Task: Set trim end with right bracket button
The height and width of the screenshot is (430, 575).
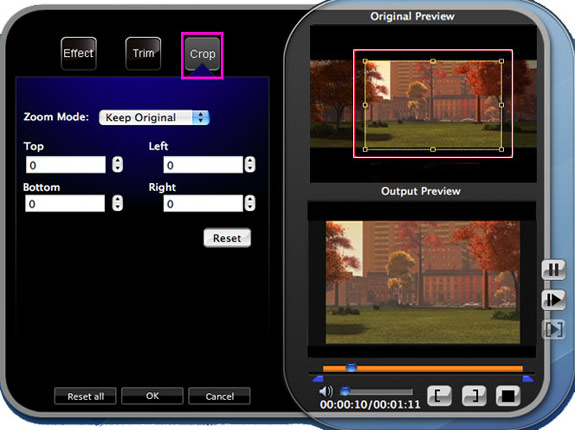Action: tap(474, 396)
